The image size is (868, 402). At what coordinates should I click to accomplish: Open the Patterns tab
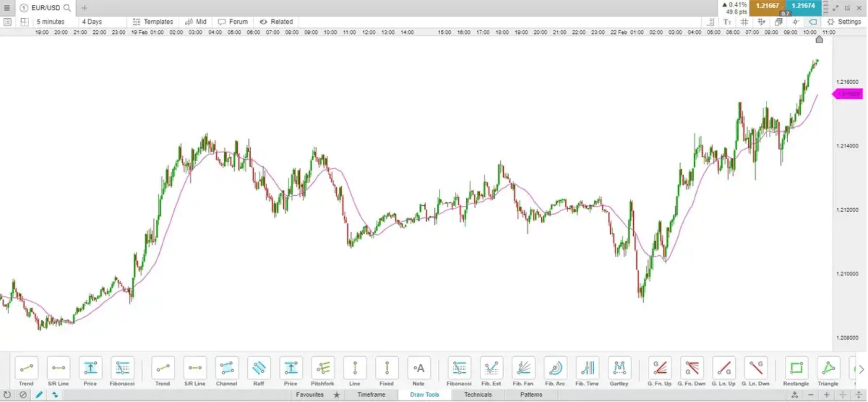tap(531, 395)
